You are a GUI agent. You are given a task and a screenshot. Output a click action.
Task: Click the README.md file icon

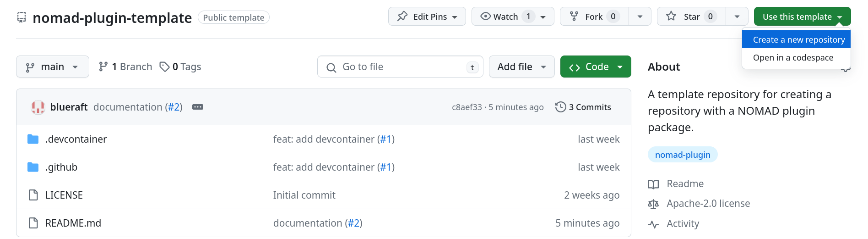pyautogui.click(x=33, y=223)
